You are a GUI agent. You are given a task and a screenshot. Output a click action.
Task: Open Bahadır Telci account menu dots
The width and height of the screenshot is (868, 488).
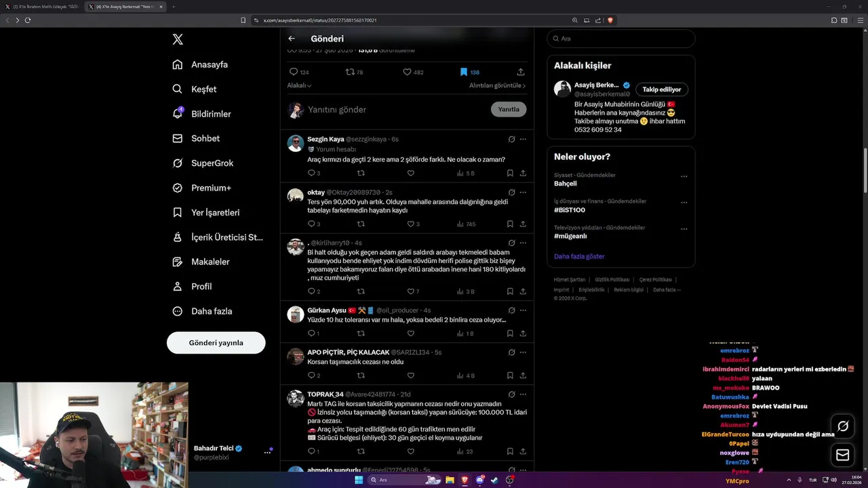coord(267,453)
